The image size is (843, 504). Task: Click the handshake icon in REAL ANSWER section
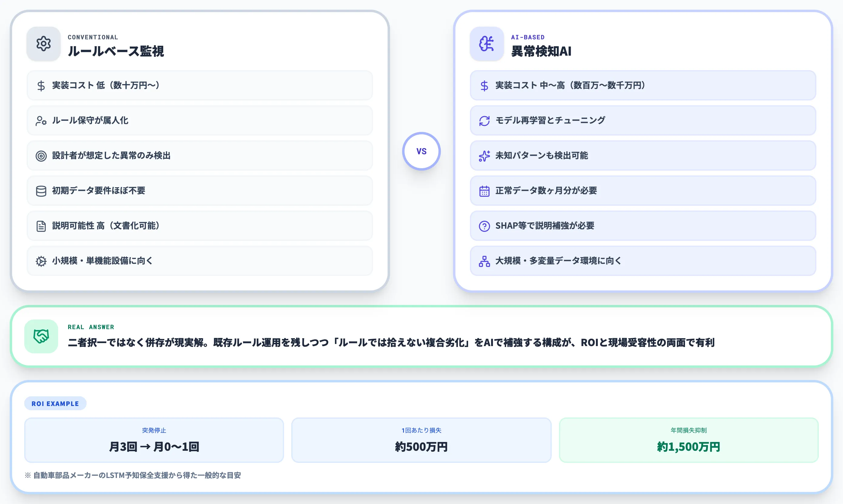point(41,337)
